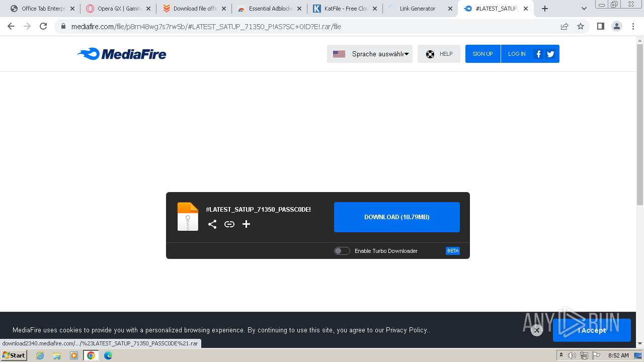Open a new tab with the plus button
The image size is (644, 362).
coord(545,9)
